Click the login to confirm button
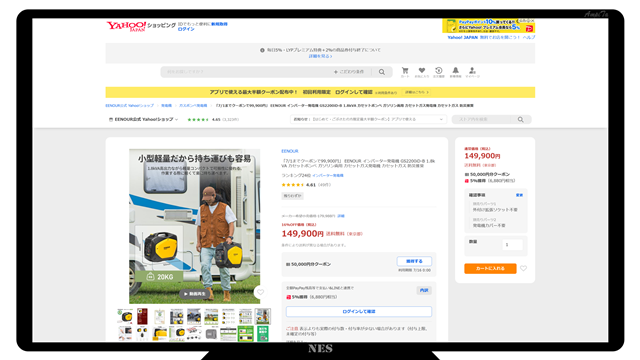 359,311
